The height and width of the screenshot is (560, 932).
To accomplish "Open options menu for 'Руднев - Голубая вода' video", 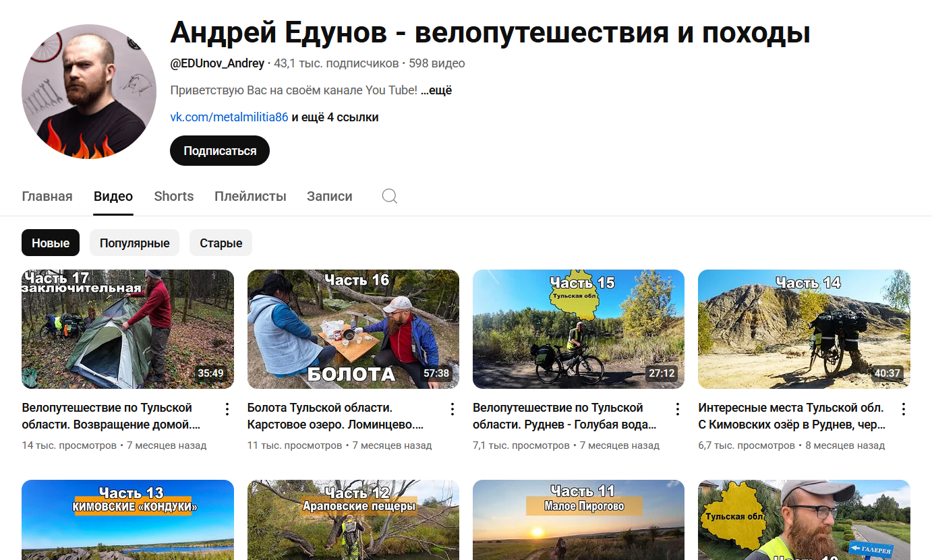I will pyautogui.click(x=678, y=409).
